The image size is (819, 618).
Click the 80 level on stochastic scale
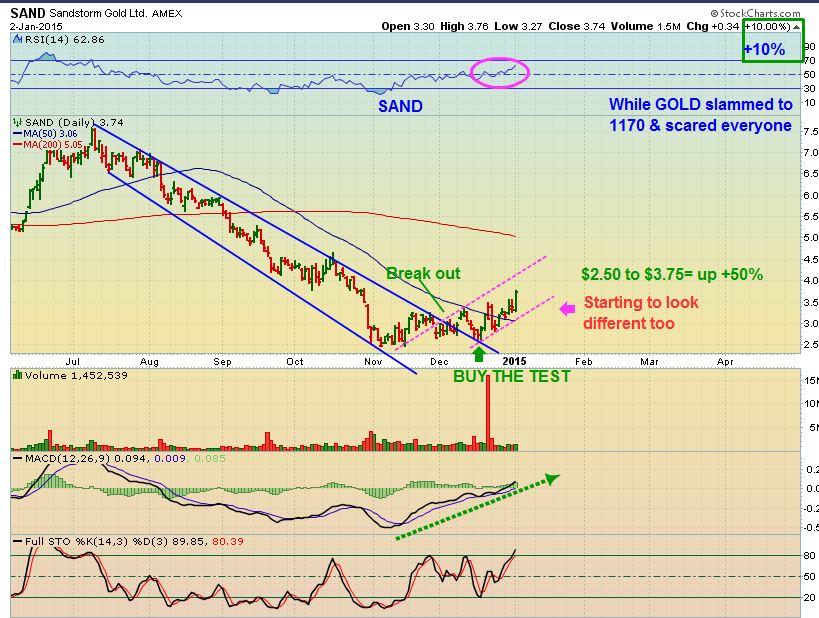click(810, 555)
